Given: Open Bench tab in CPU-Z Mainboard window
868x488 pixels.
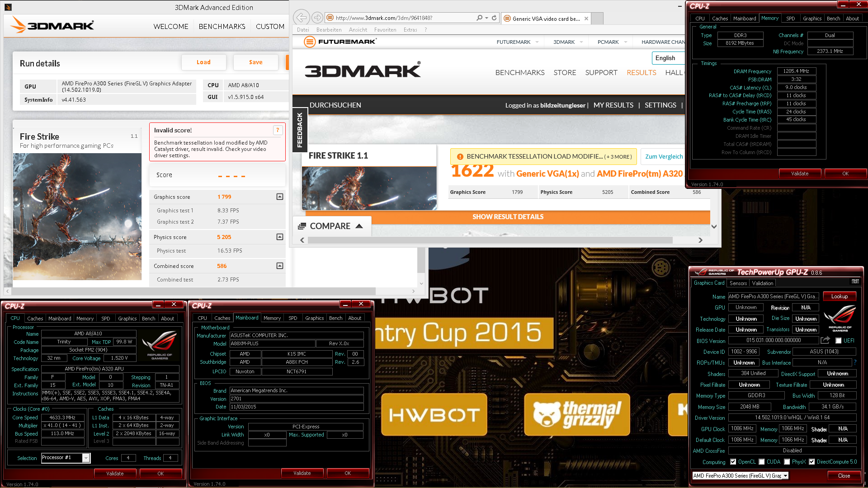Looking at the screenshot, I should (x=335, y=318).
